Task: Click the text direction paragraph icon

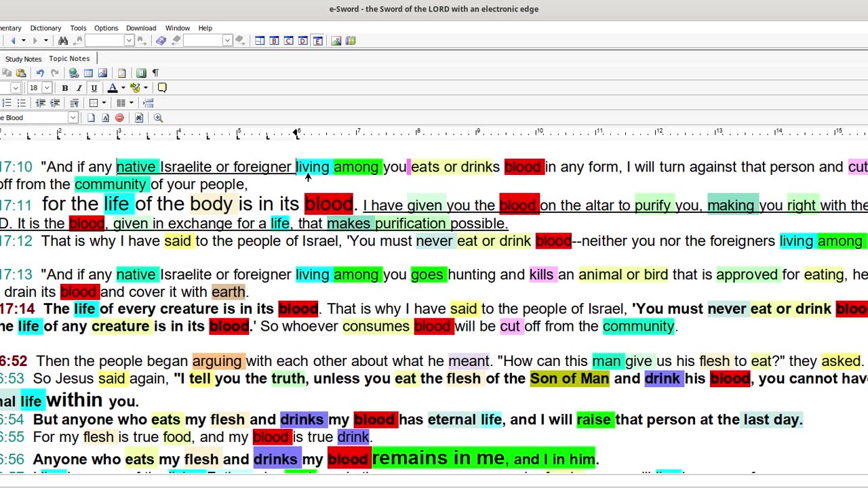Action: click(x=74, y=103)
